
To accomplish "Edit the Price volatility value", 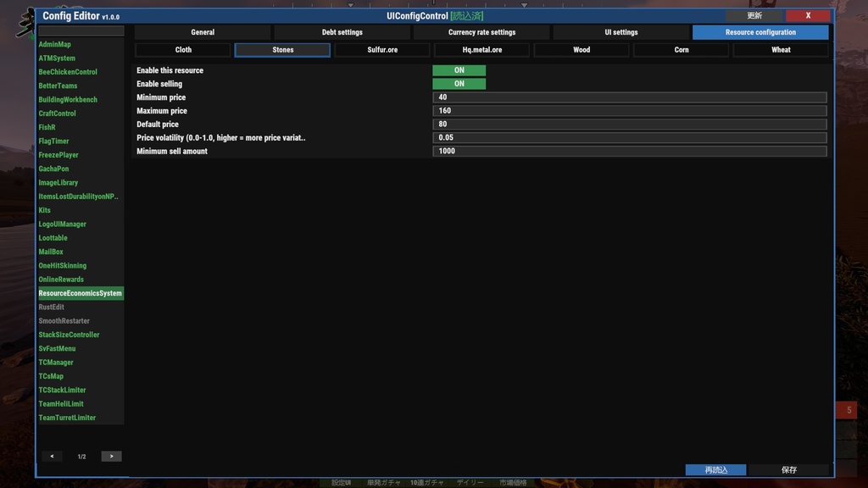I will (627, 137).
